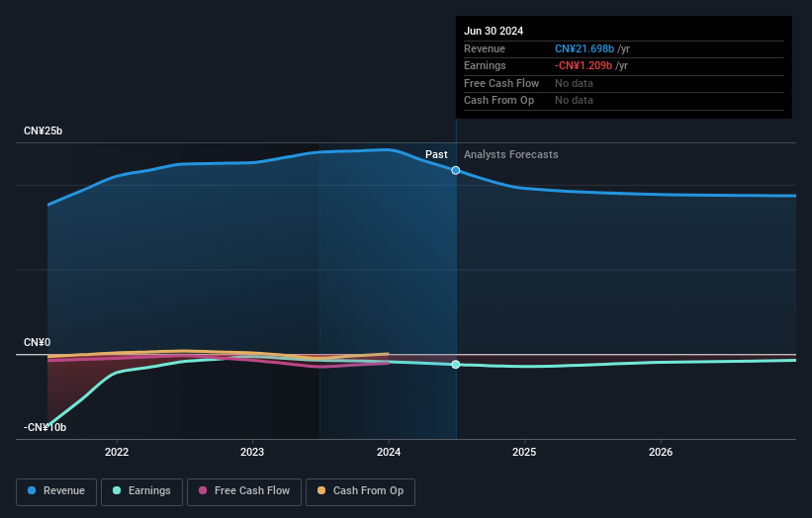Click the 2024 x-axis label
The height and width of the screenshot is (518, 812).
pos(389,452)
